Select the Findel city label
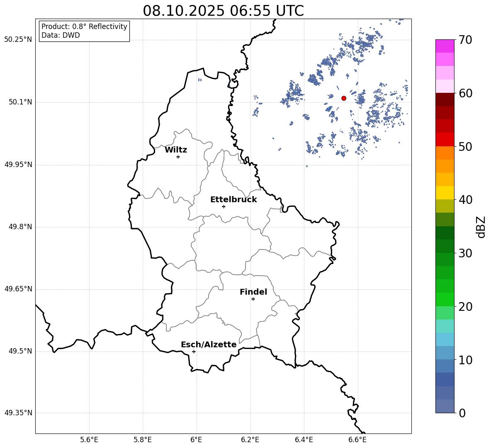The width and height of the screenshot is (491, 448). 253,292
